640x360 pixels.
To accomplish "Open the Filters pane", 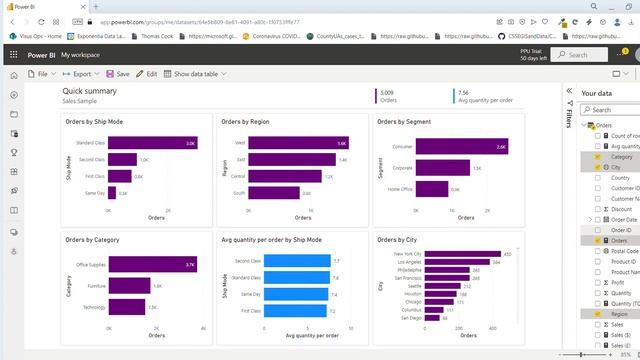I will pyautogui.click(x=570, y=114).
